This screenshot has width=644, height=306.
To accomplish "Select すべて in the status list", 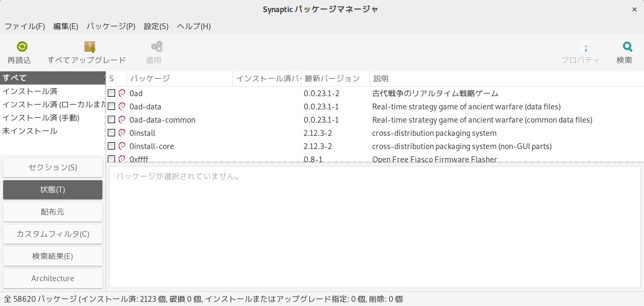I will [53, 78].
